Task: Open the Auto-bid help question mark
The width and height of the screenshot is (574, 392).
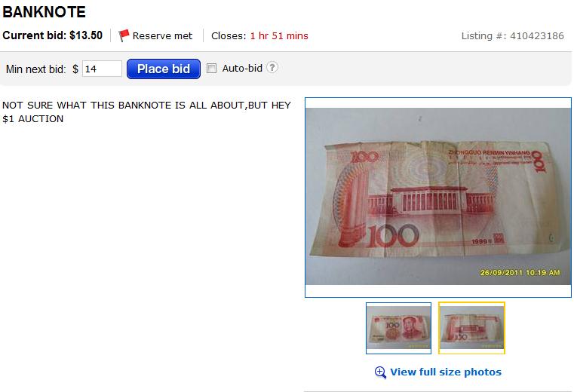Action: 272,67
